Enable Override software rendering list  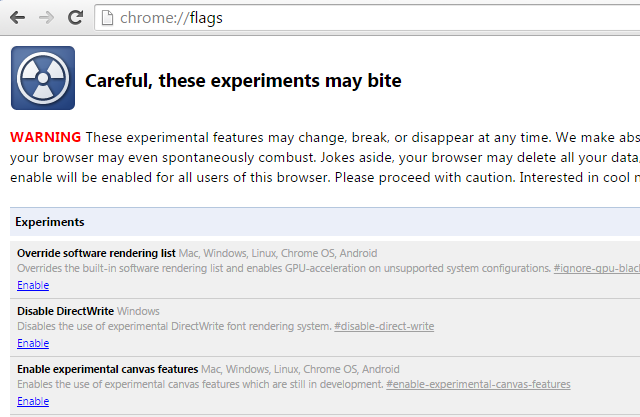click(33, 285)
